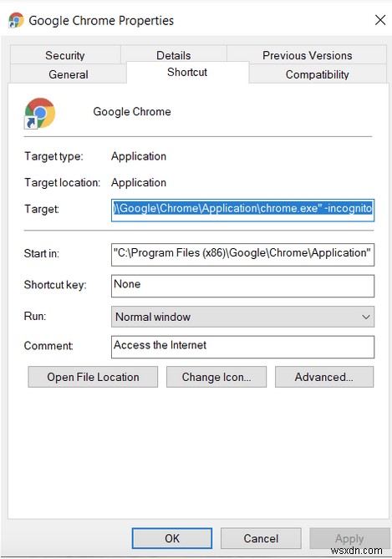Click the 'Target location:' label

click(62, 182)
